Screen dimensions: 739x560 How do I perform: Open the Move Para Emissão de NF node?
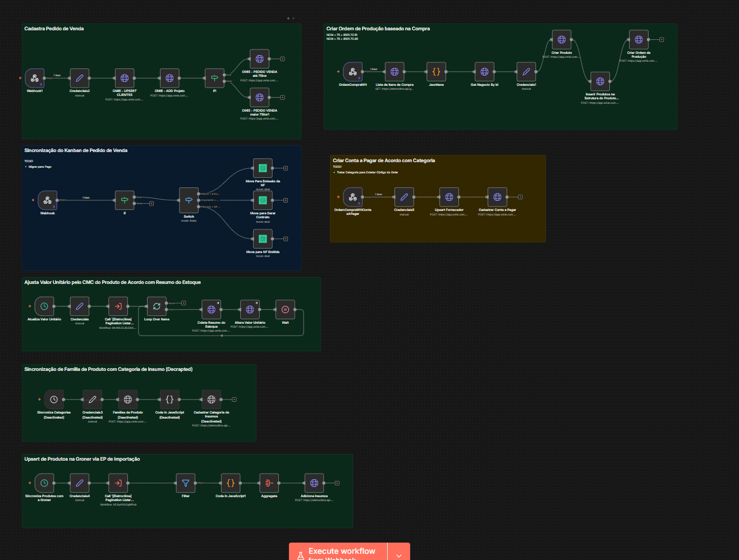(x=263, y=168)
